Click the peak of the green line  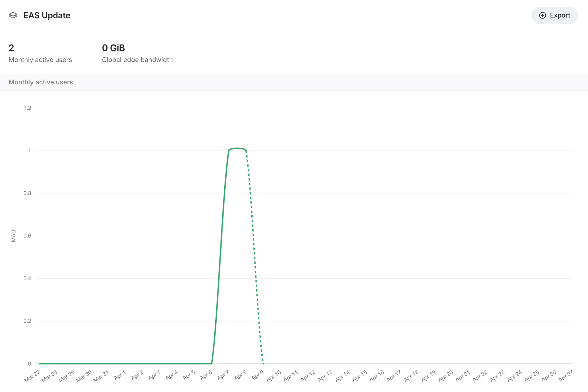pos(237,148)
